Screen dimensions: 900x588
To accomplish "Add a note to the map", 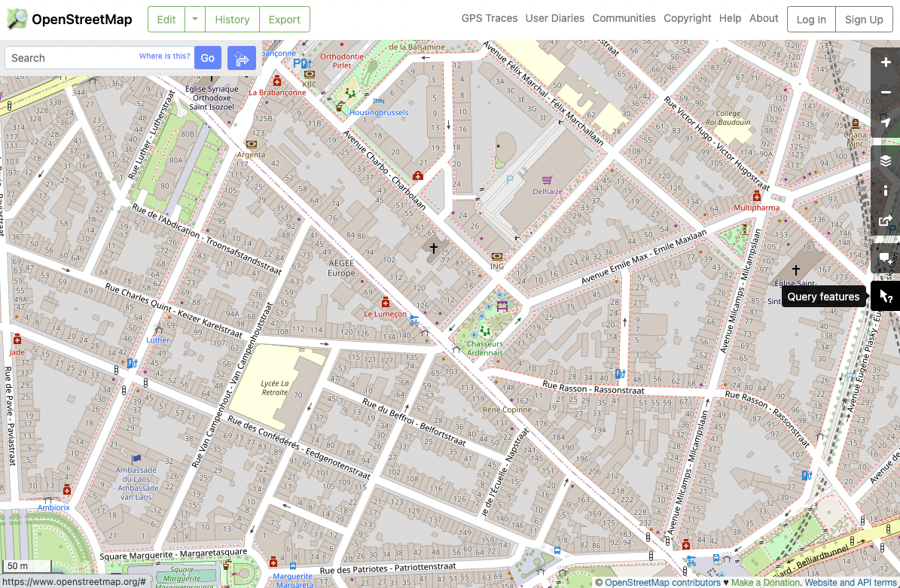I will (x=886, y=258).
